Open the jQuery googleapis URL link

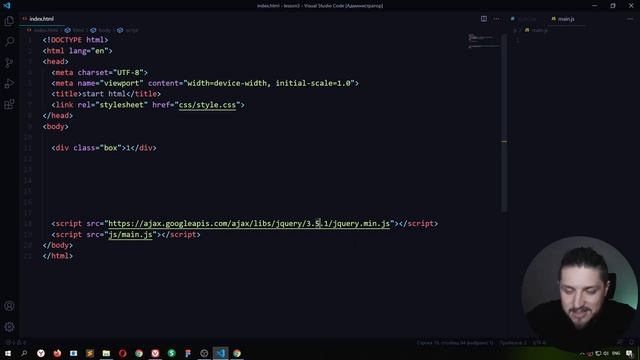(x=249, y=224)
